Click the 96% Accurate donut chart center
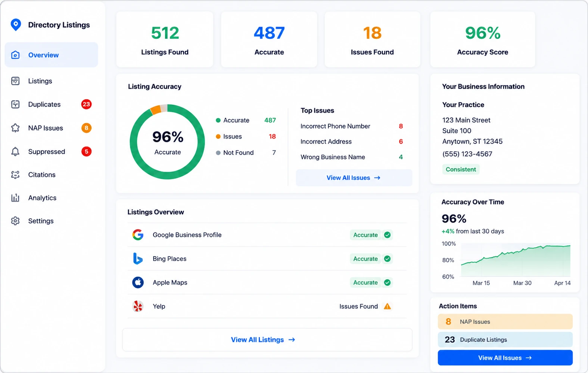The height and width of the screenshot is (373, 588). pyautogui.click(x=168, y=142)
